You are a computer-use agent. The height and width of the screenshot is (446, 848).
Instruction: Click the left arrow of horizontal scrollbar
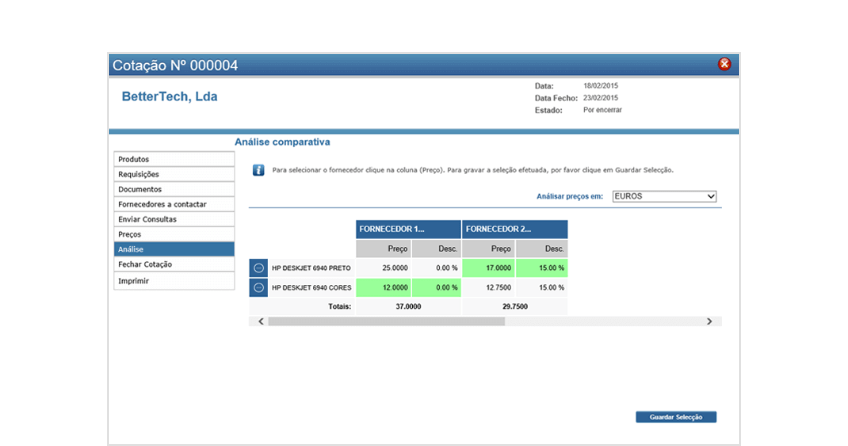click(x=261, y=322)
